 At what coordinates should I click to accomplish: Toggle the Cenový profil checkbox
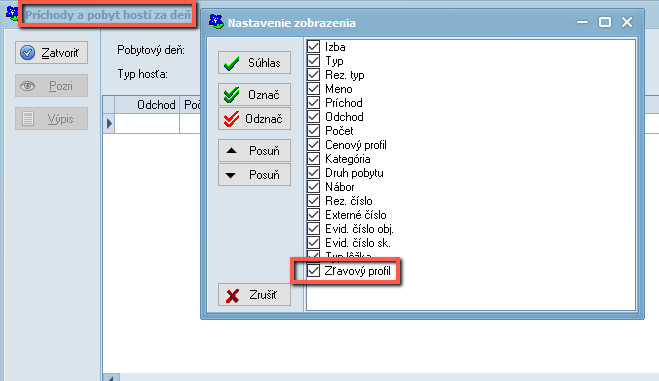coord(314,145)
